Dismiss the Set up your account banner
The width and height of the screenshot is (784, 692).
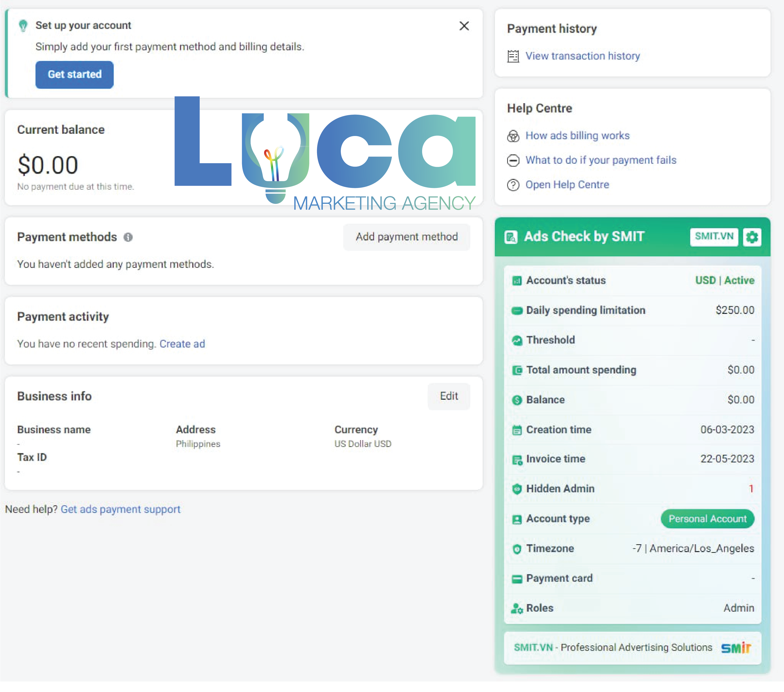pos(464,26)
